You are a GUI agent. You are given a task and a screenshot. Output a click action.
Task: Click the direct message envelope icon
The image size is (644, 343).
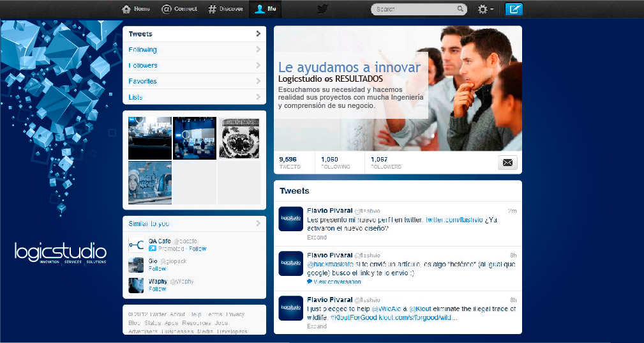point(507,163)
